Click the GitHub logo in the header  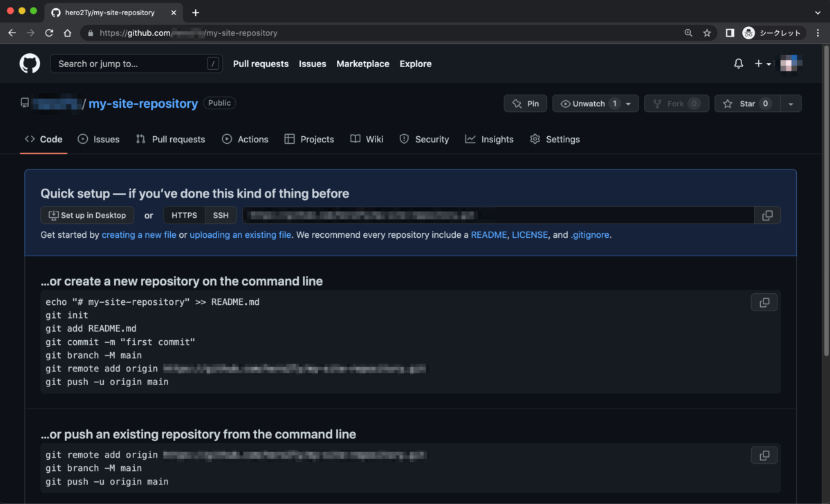[29, 64]
